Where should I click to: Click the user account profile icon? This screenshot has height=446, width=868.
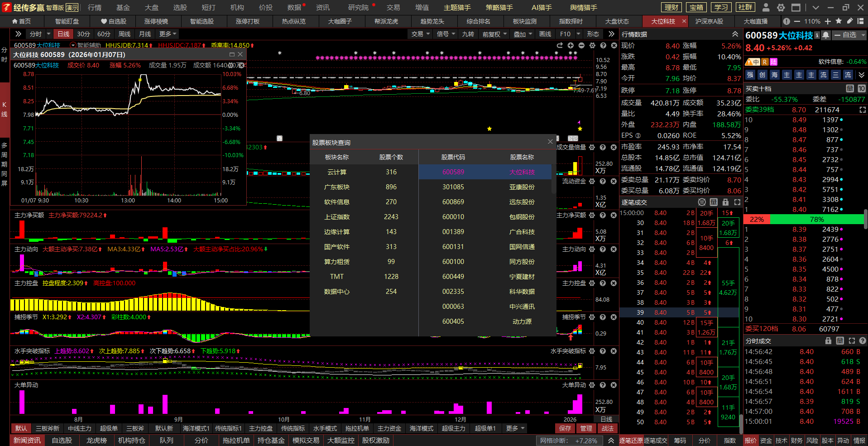pyautogui.click(x=766, y=8)
